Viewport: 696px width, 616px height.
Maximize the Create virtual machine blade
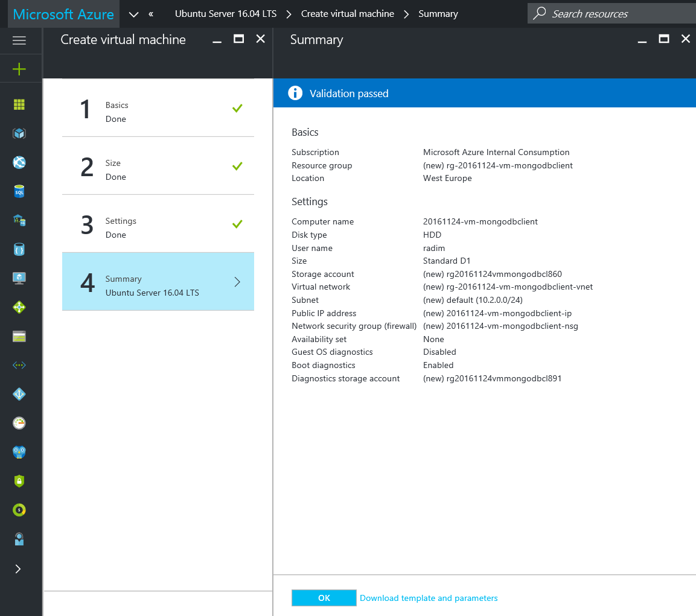pyautogui.click(x=239, y=39)
